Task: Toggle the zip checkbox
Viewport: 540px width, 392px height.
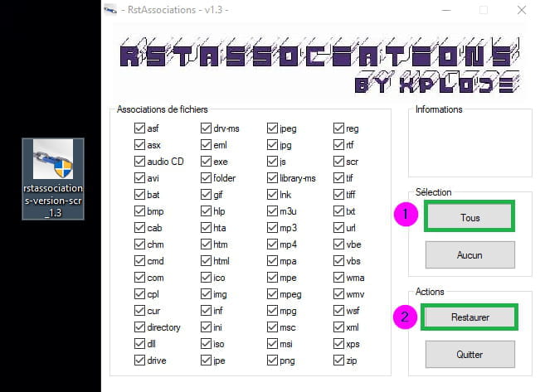Action: tap(339, 360)
